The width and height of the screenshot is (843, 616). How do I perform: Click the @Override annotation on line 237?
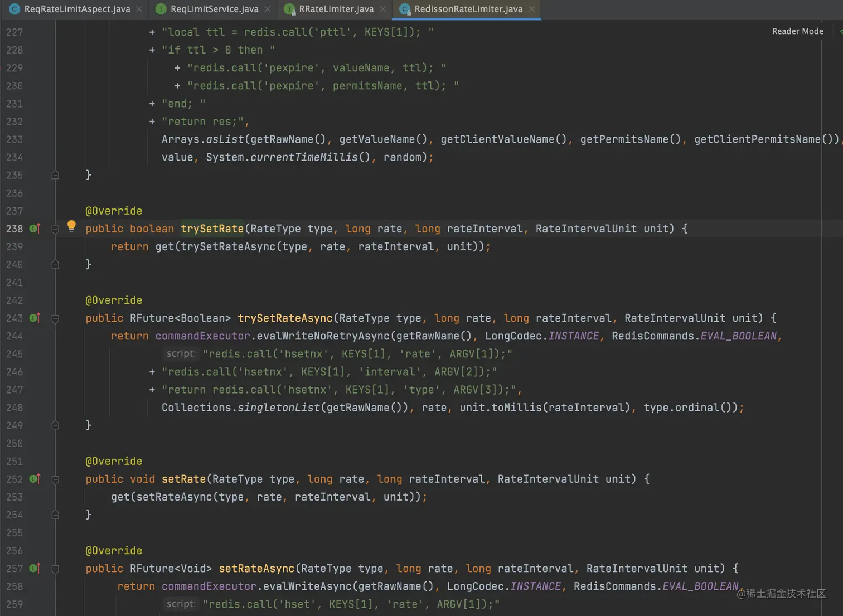tap(114, 211)
